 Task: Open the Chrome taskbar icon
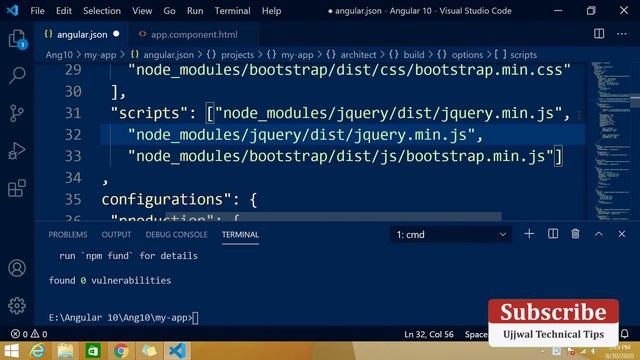click(x=121, y=351)
